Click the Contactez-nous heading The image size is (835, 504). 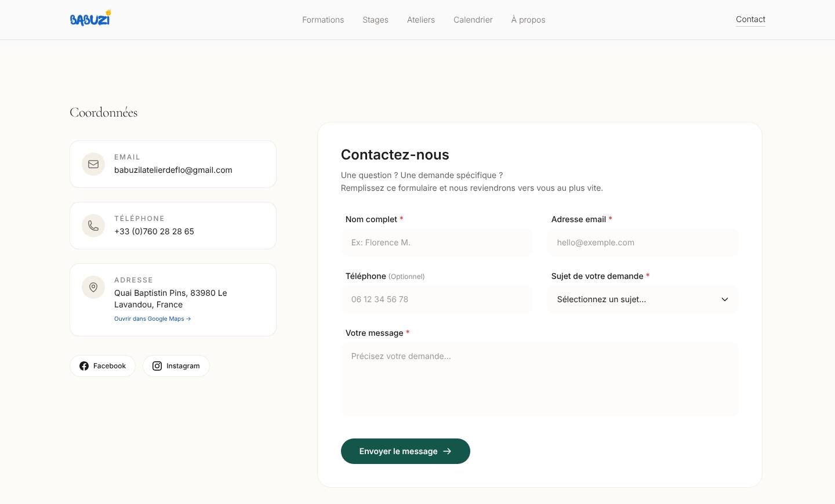click(395, 155)
